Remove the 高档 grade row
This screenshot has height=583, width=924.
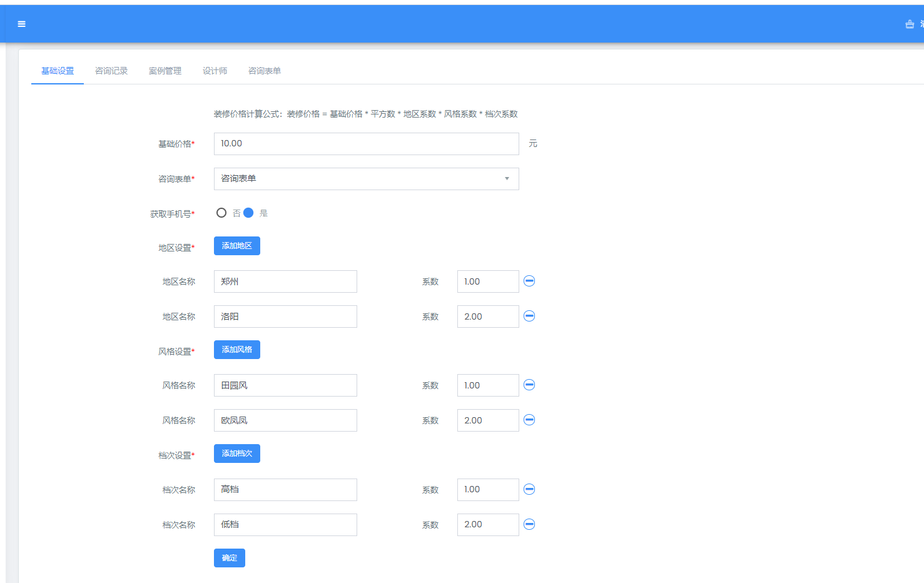tap(529, 489)
